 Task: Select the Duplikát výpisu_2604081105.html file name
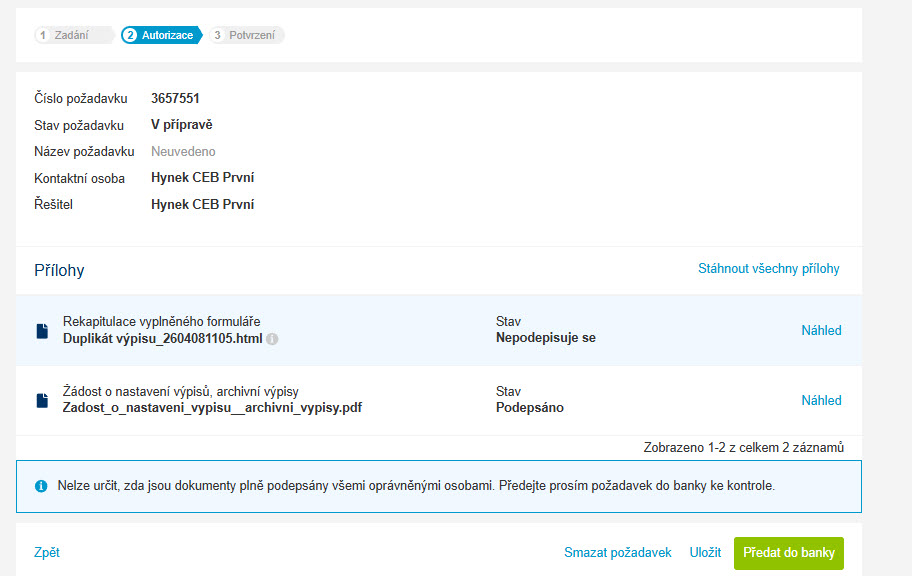coord(163,339)
